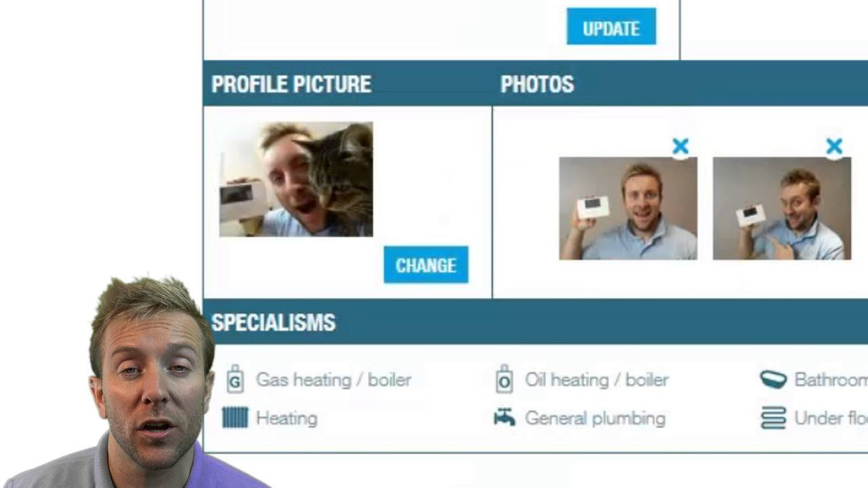Remove the second photo with its X icon
Screen dimensions: 868x488
[x=834, y=146]
